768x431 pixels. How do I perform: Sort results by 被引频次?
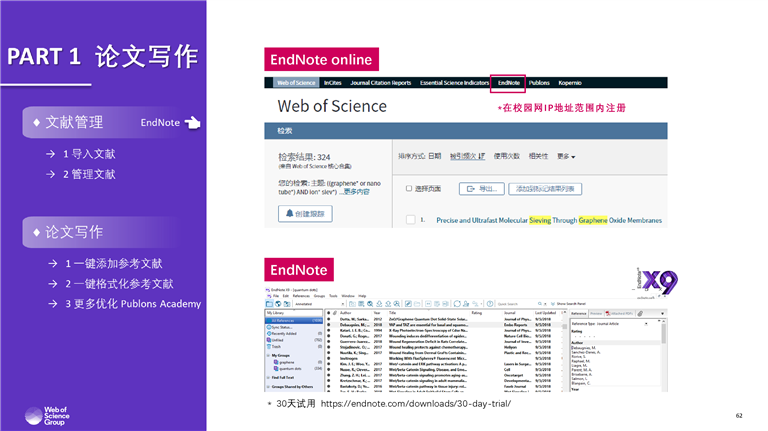(467, 156)
